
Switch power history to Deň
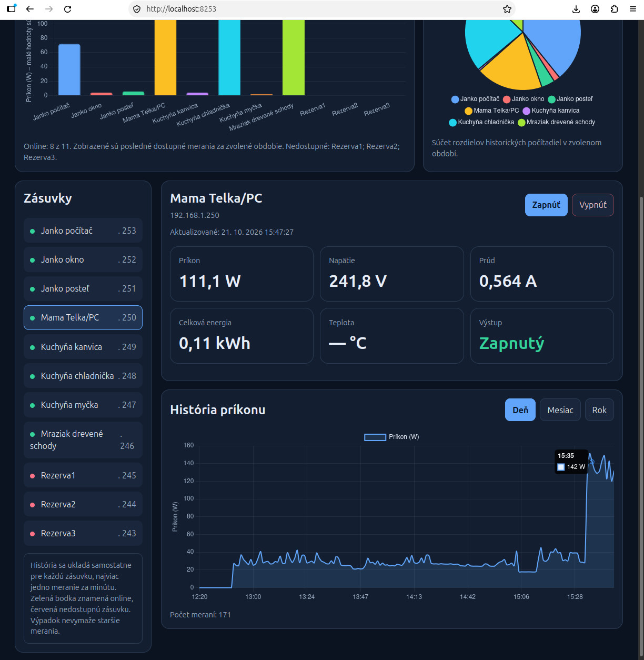[x=520, y=410]
